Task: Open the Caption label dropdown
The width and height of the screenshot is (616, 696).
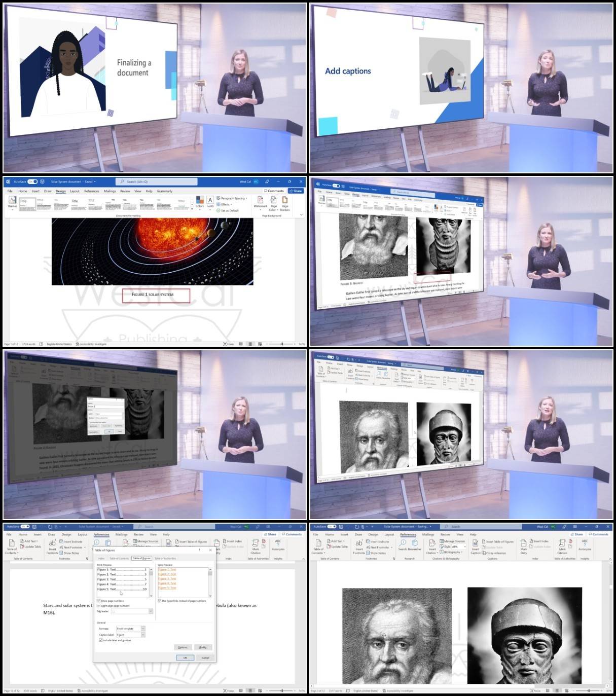Action: (x=143, y=635)
